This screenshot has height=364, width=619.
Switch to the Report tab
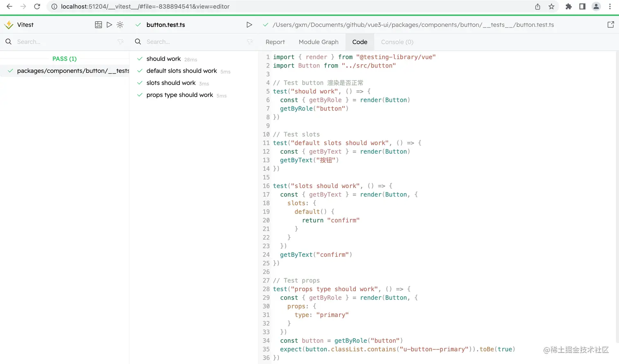point(275,42)
